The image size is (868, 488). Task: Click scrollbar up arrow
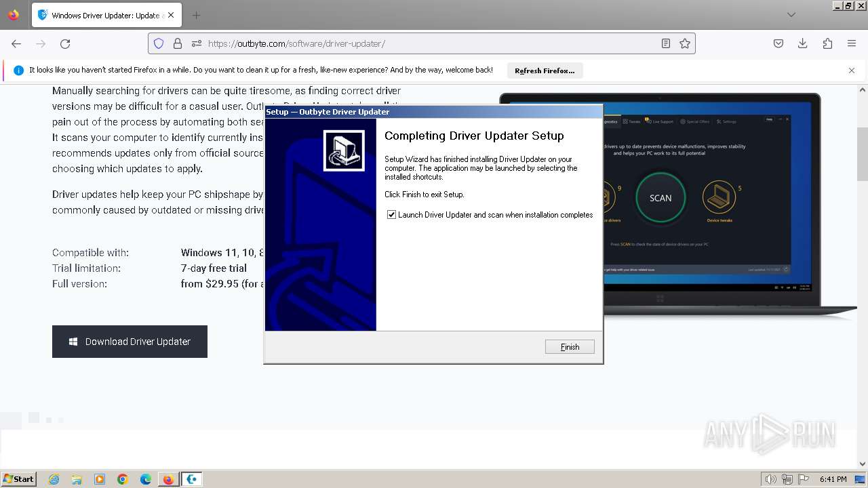click(x=863, y=89)
